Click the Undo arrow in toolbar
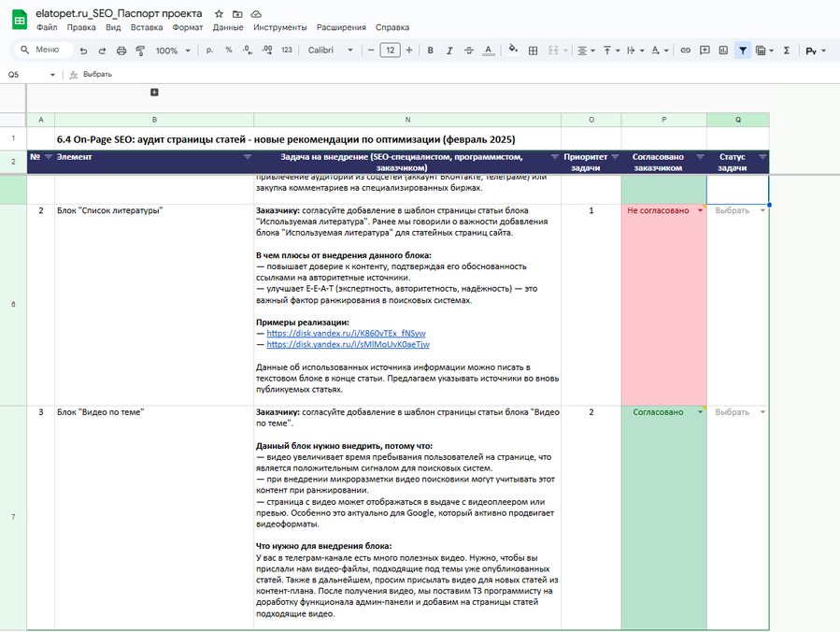This screenshot has width=840, height=632. click(85, 50)
